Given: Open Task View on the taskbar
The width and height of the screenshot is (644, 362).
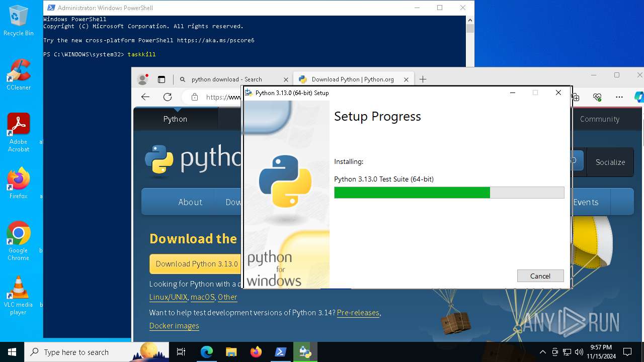Looking at the screenshot, I should click(181, 352).
